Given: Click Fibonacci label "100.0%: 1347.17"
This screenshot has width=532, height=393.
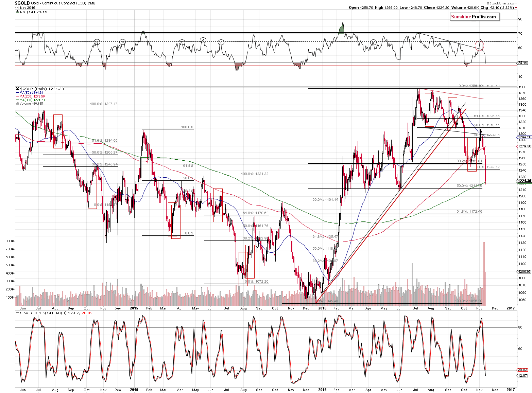Looking at the screenshot, I should [104, 104].
